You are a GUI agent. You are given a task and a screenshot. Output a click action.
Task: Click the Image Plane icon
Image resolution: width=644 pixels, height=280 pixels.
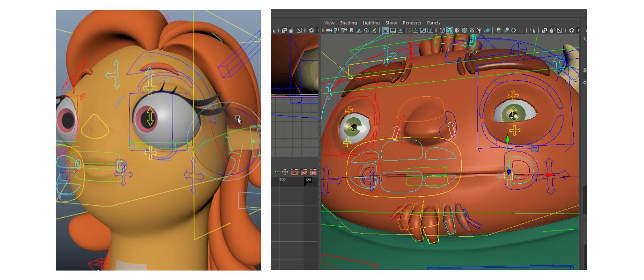(359, 30)
